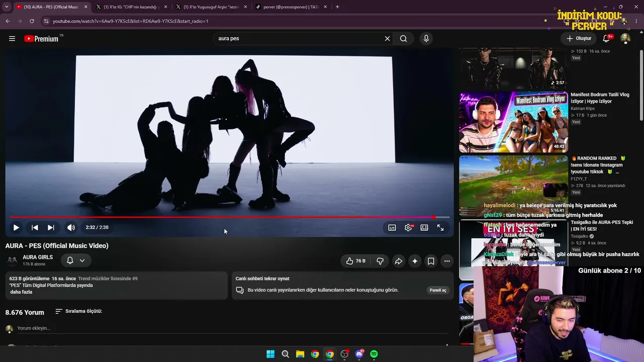Click 'Paneli aç' to open chat replay
This screenshot has height=362, width=644.
click(x=438, y=290)
